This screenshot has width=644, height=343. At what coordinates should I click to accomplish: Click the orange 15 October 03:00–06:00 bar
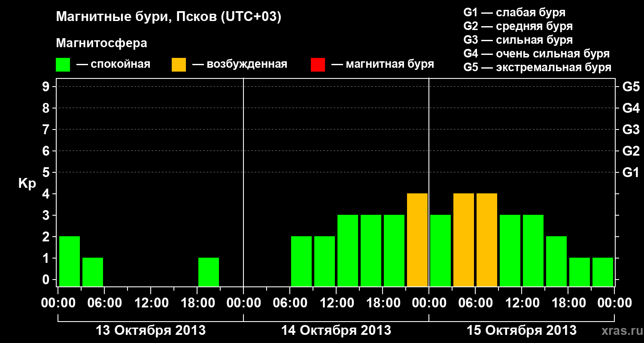(464, 240)
